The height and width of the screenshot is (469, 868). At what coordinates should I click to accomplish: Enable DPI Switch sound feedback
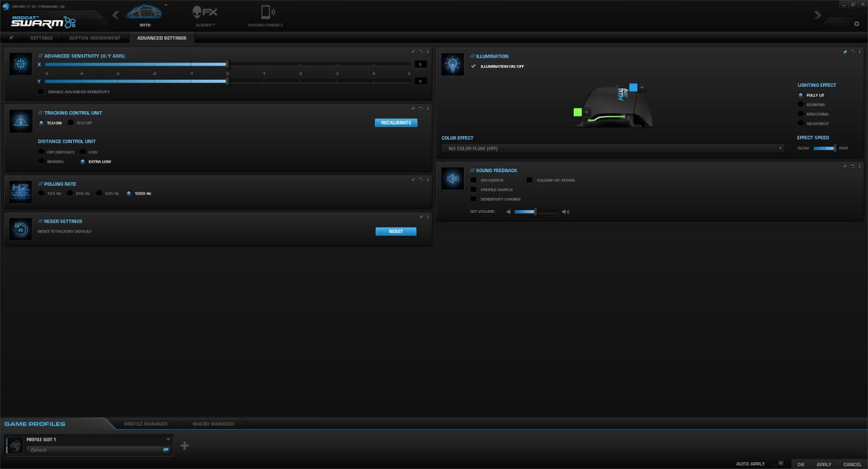click(473, 180)
